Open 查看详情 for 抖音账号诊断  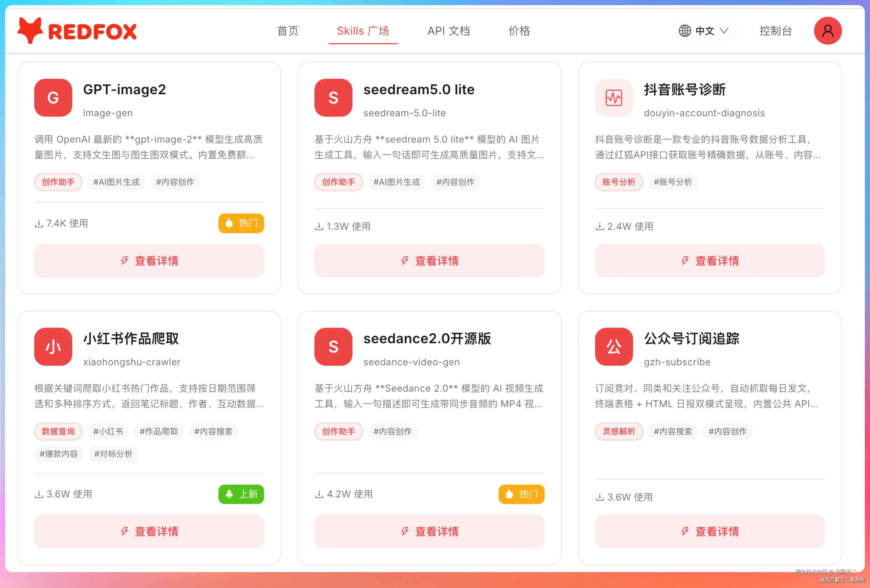tap(710, 261)
